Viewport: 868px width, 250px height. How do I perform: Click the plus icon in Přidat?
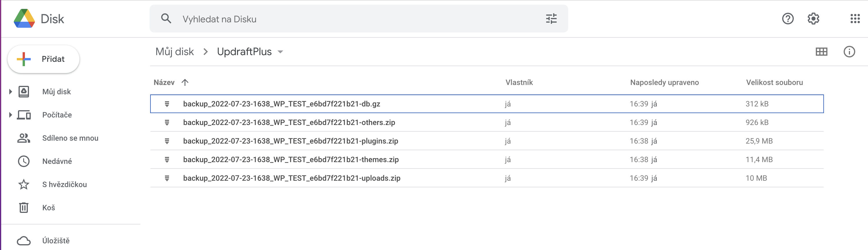[23, 59]
